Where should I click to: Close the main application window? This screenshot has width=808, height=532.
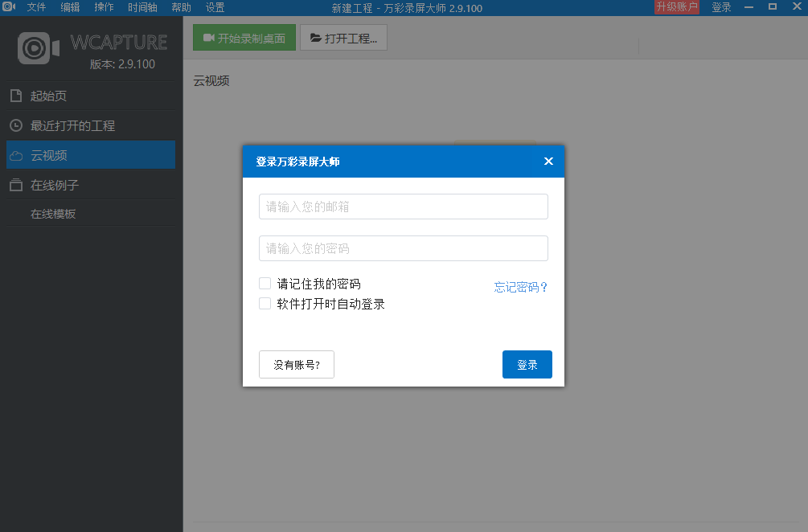797,6
